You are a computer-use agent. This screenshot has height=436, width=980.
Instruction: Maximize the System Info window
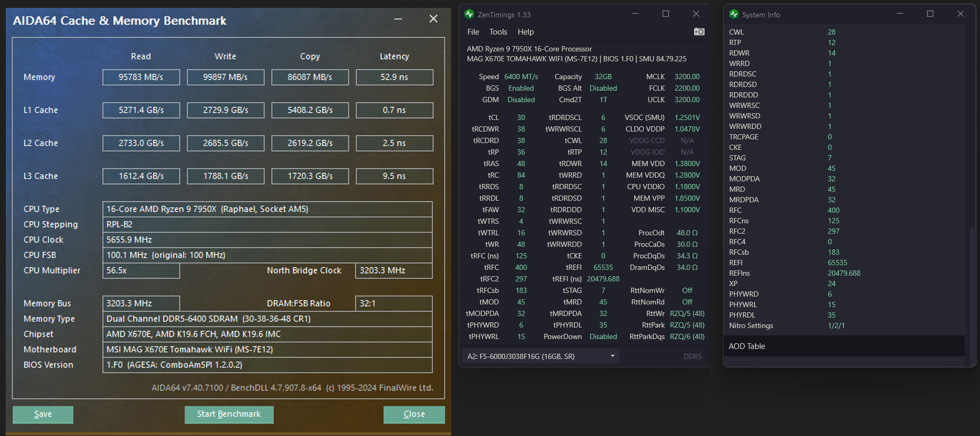930,14
